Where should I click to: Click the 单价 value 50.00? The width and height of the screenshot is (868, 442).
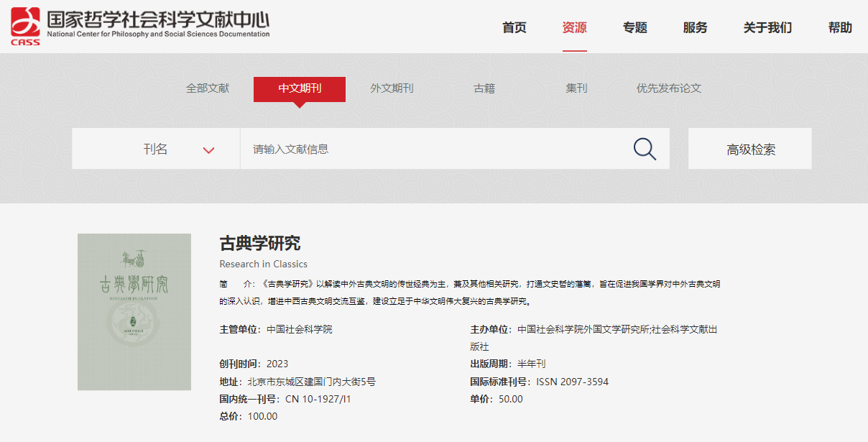click(511, 399)
